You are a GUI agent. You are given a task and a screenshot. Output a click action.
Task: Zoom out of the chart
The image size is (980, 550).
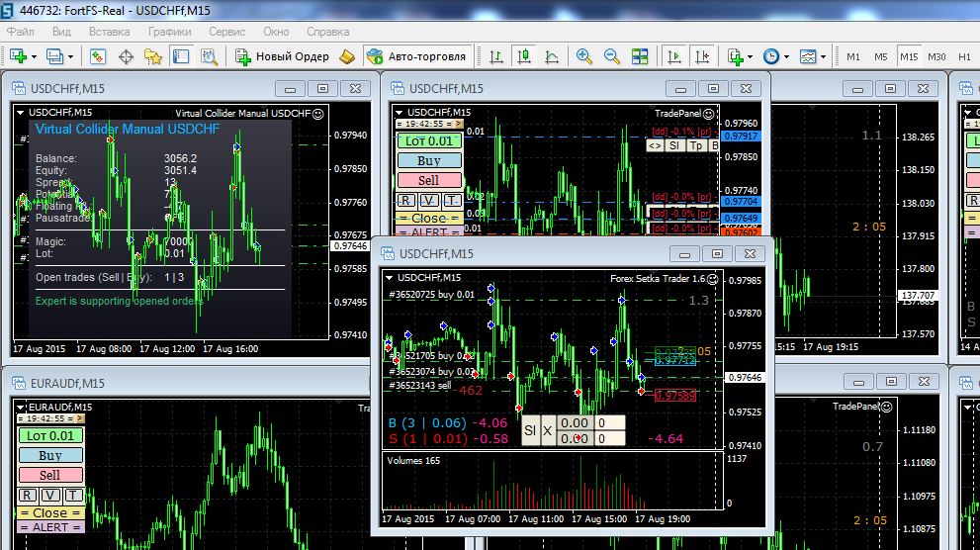612,56
